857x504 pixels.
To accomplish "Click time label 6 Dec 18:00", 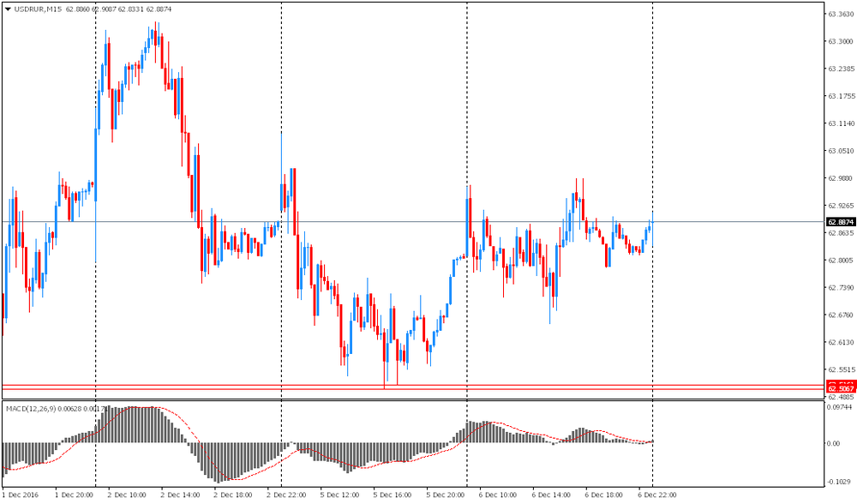I will 604,495.
